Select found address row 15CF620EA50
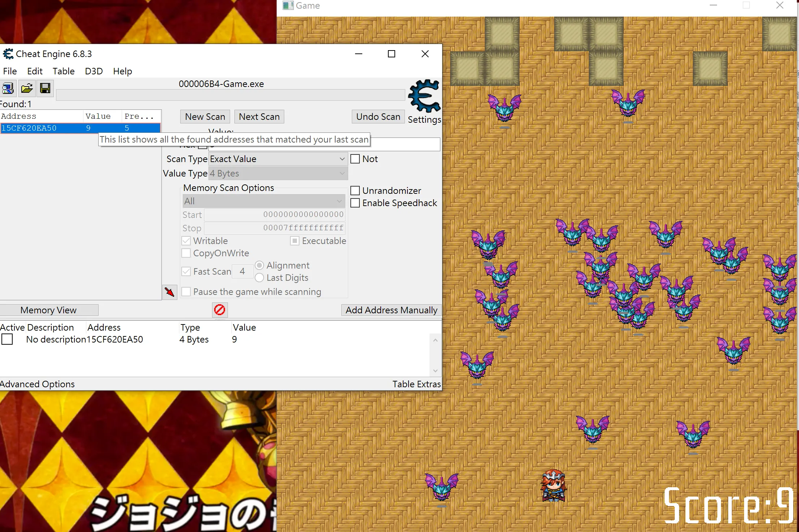The image size is (799, 532). [80, 128]
